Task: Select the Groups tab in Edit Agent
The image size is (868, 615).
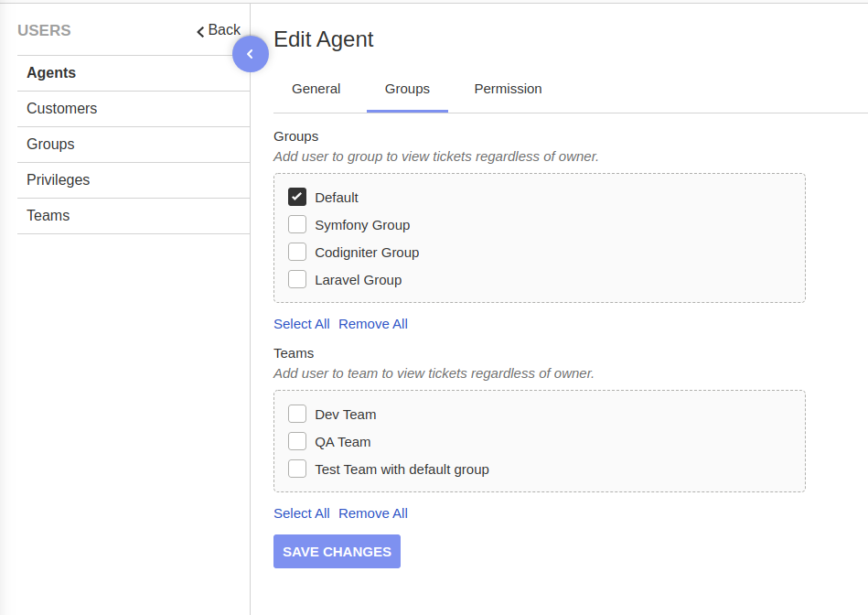Action: pos(407,89)
